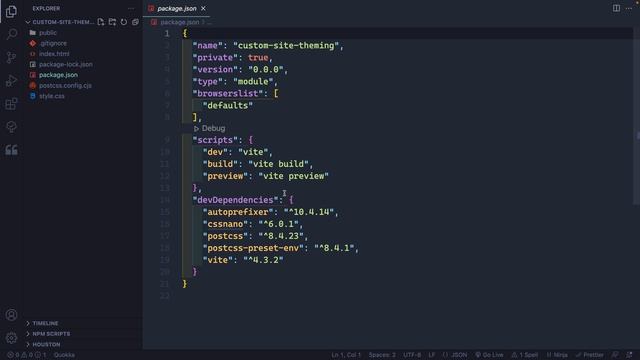Open the 1 Spell checker status
Viewport: 640px width, 360px height.
coord(525,355)
